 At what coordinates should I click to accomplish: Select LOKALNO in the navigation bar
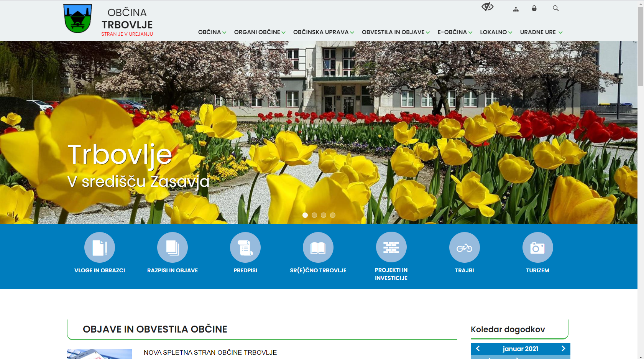point(495,32)
